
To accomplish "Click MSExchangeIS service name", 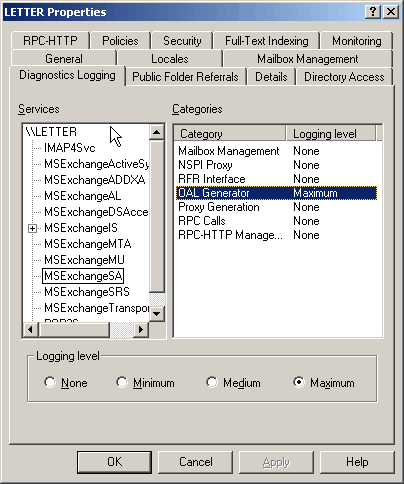I will [x=81, y=228].
